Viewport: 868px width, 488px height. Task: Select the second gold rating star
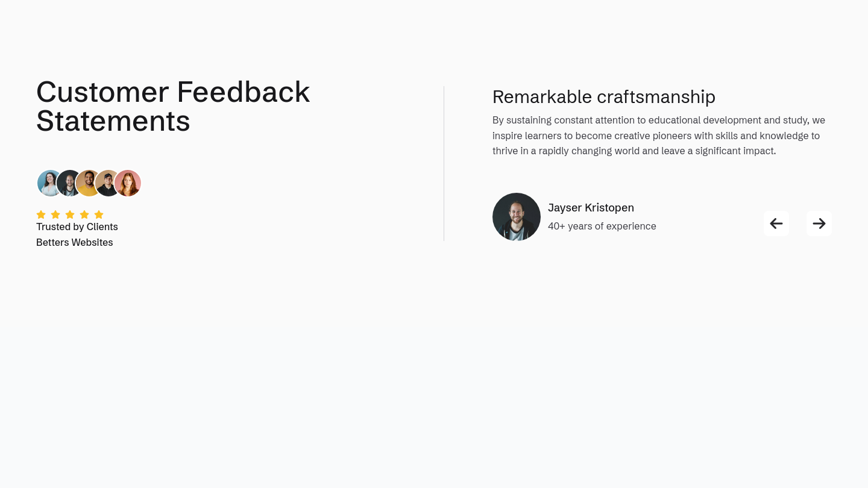point(55,214)
